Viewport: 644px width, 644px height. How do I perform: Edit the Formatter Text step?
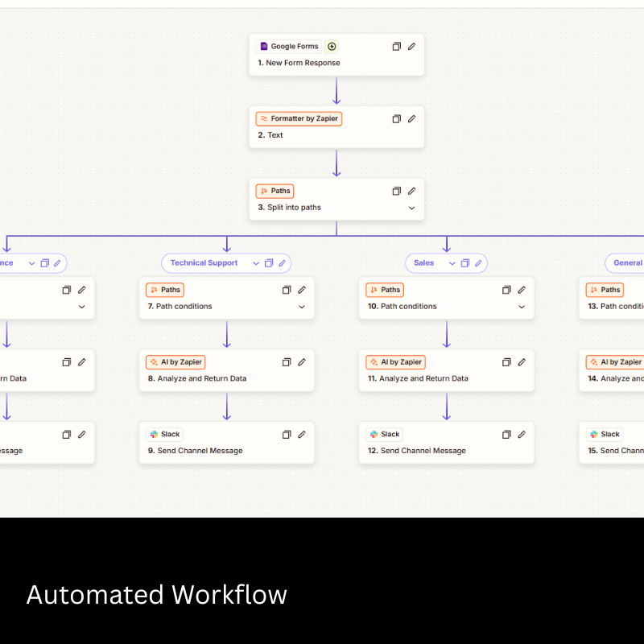click(x=411, y=118)
